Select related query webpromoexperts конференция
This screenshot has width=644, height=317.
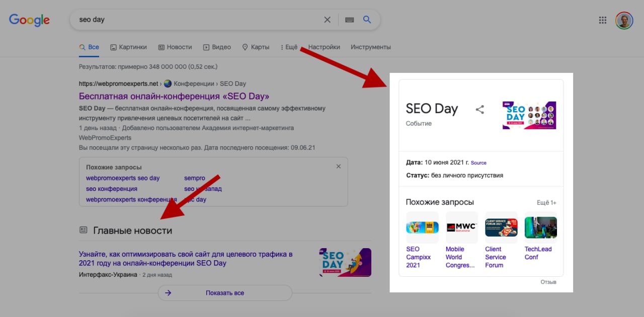[x=131, y=199]
